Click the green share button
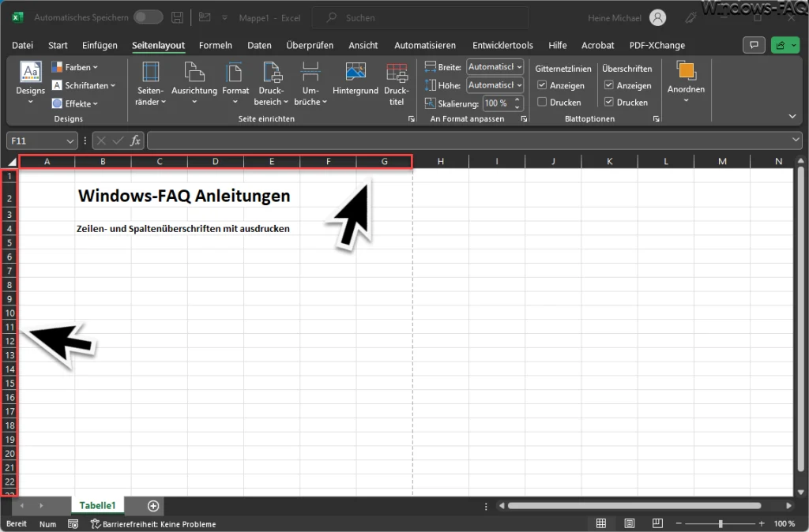This screenshot has height=532, width=809. (785, 45)
